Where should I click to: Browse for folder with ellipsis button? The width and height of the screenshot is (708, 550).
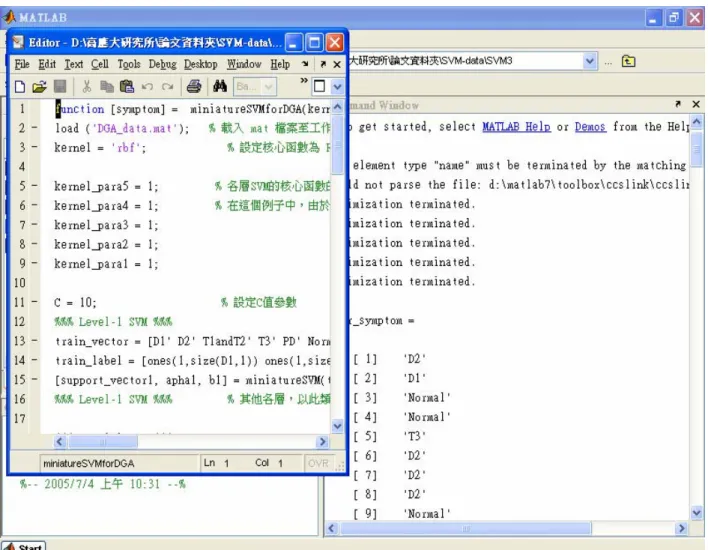tap(608, 62)
